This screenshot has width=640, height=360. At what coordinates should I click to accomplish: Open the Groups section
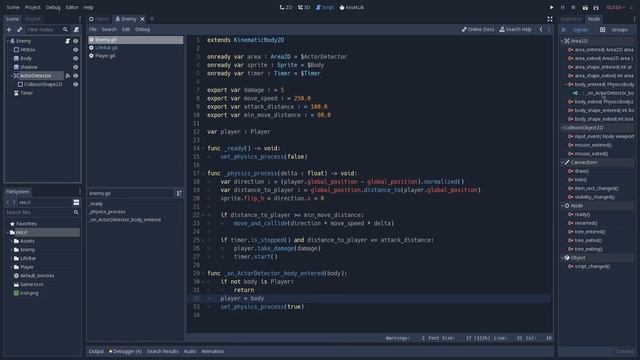615,29
